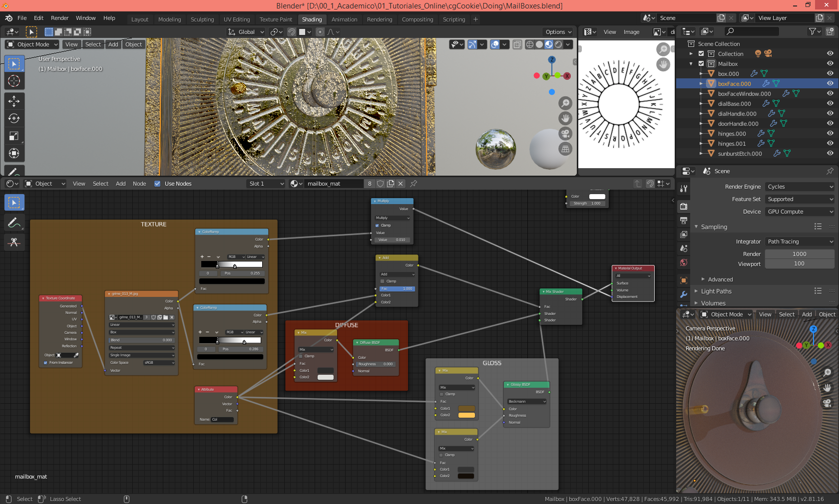Screen dimensions: 839x504
Task: Activate the Annotate tool in node editor
Action: tap(14, 223)
